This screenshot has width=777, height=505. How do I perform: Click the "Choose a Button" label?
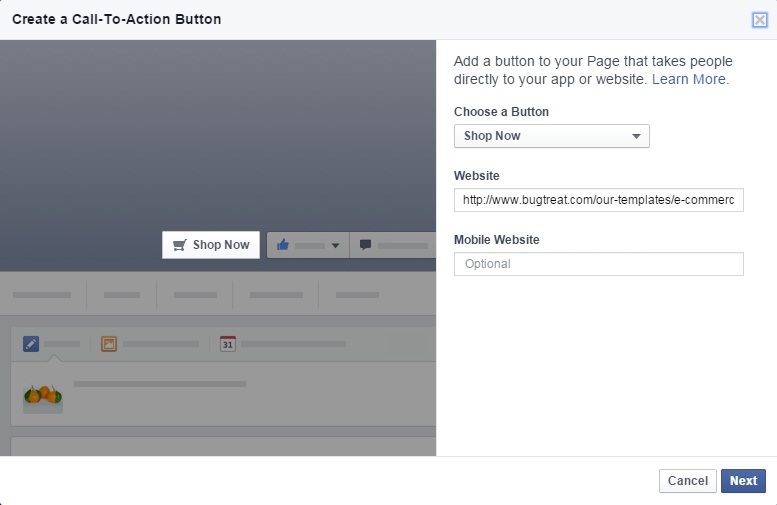point(501,112)
